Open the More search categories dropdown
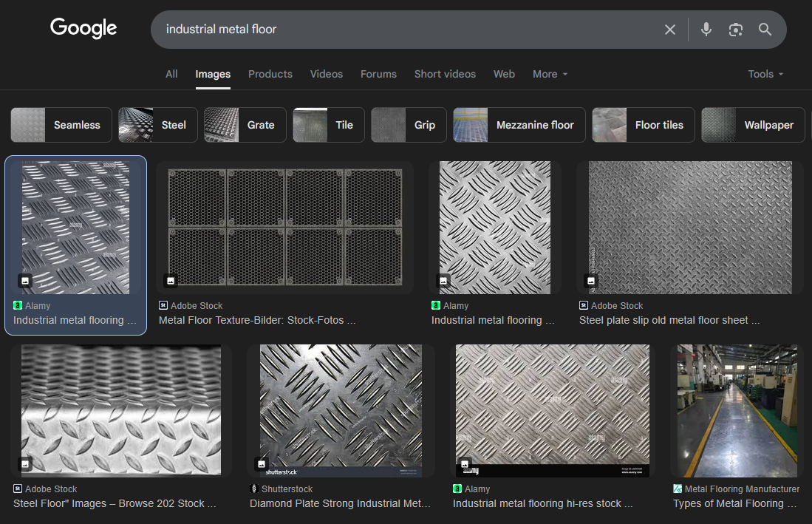This screenshot has width=812, height=524. click(550, 74)
